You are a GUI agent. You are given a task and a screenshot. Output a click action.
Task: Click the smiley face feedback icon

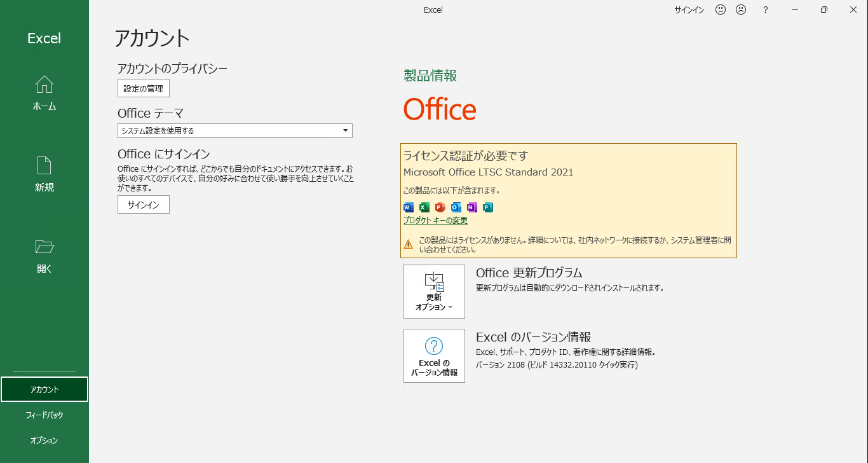(721, 10)
